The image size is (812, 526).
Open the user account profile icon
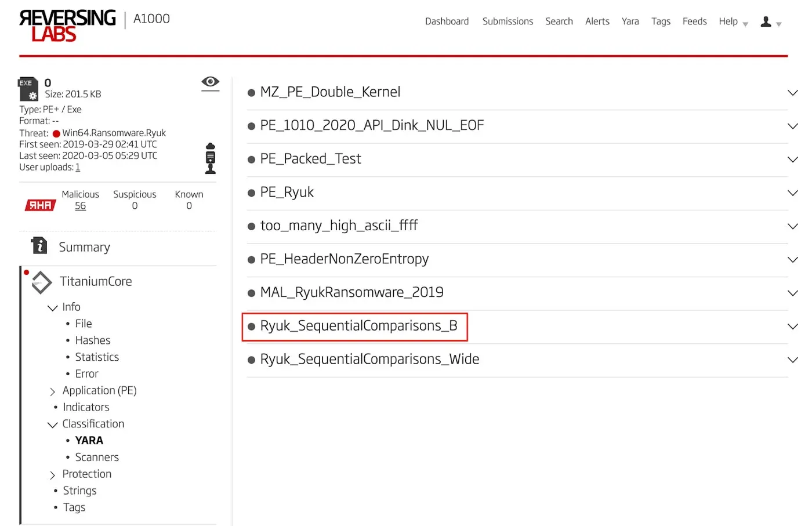point(766,22)
